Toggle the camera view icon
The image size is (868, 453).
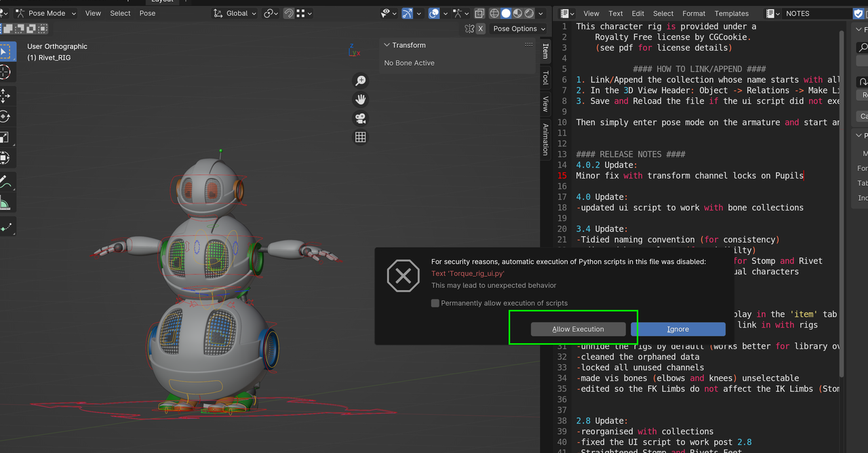click(x=361, y=119)
